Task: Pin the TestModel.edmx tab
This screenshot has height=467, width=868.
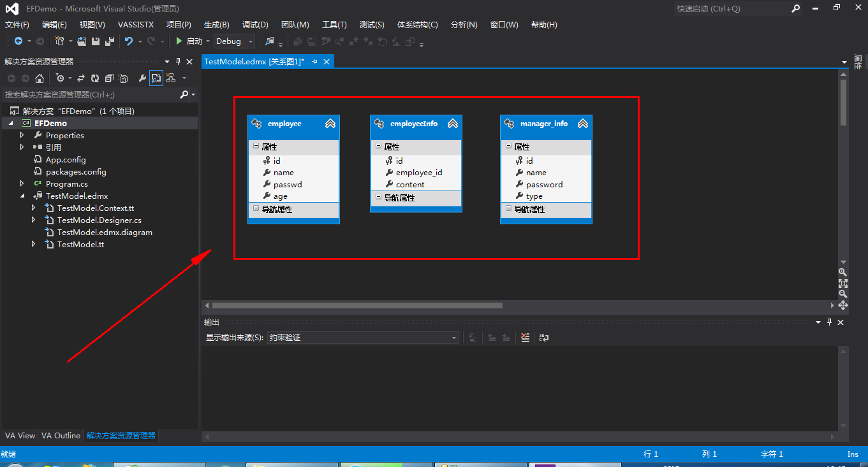Action: pos(315,61)
